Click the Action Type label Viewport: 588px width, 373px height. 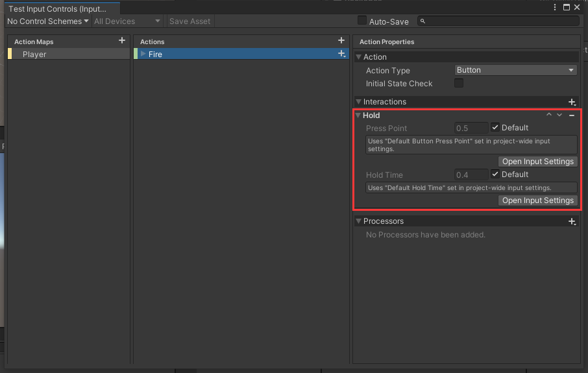tap(387, 71)
